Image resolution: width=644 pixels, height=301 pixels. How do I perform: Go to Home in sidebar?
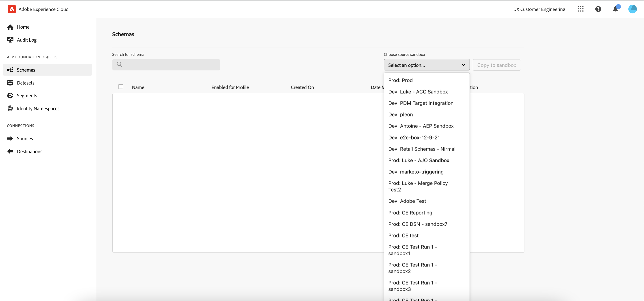click(47, 27)
